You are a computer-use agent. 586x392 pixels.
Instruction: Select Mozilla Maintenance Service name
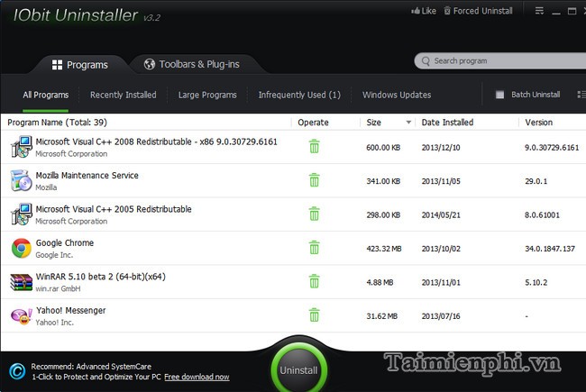(x=87, y=175)
